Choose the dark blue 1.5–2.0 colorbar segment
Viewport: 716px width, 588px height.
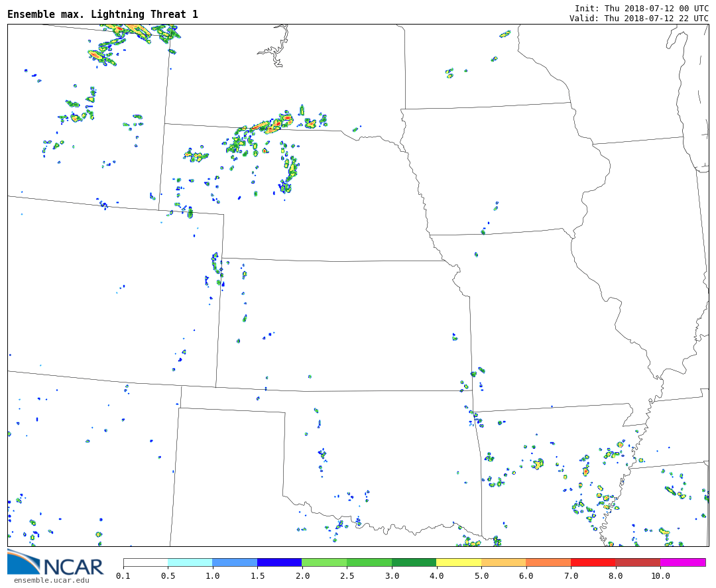[279, 562]
